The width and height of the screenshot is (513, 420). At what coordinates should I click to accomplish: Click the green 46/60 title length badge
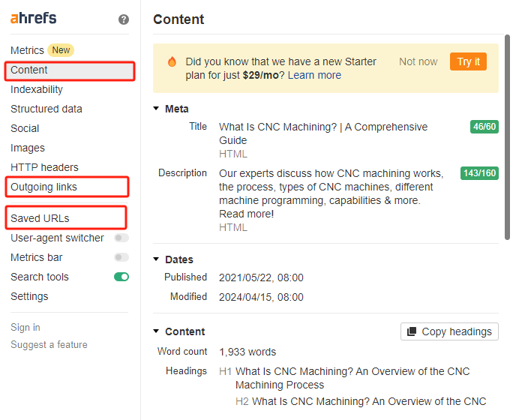click(484, 127)
